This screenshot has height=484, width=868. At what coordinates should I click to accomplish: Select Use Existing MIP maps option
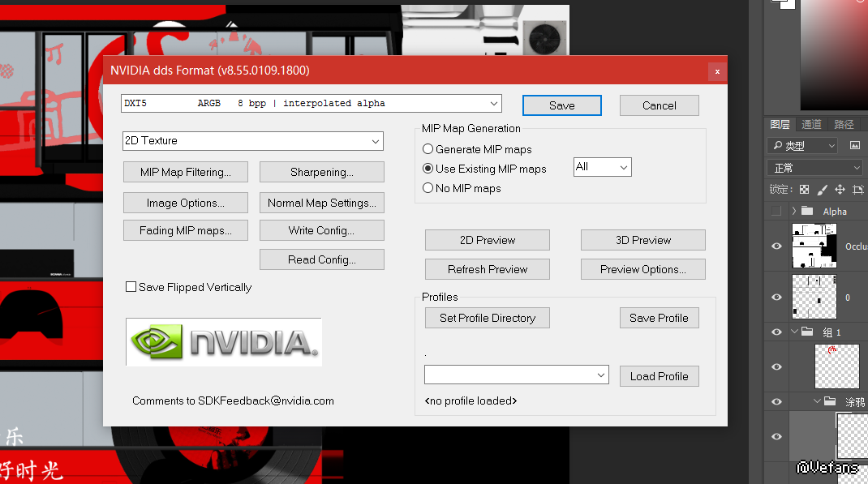click(428, 169)
